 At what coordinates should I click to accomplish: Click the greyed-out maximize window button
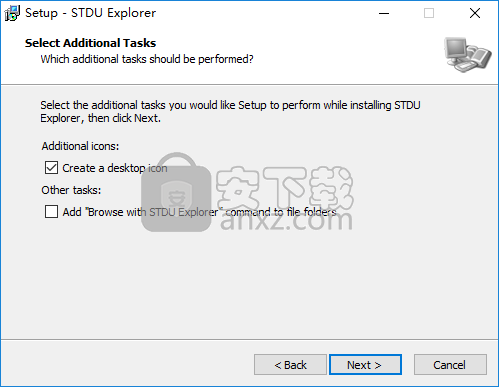429,13
